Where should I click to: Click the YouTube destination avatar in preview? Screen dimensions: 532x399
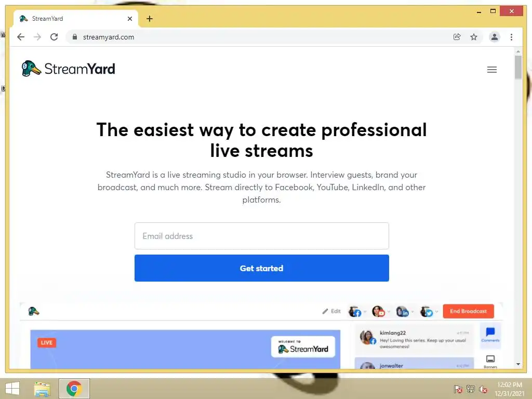[x=379, y=312]
